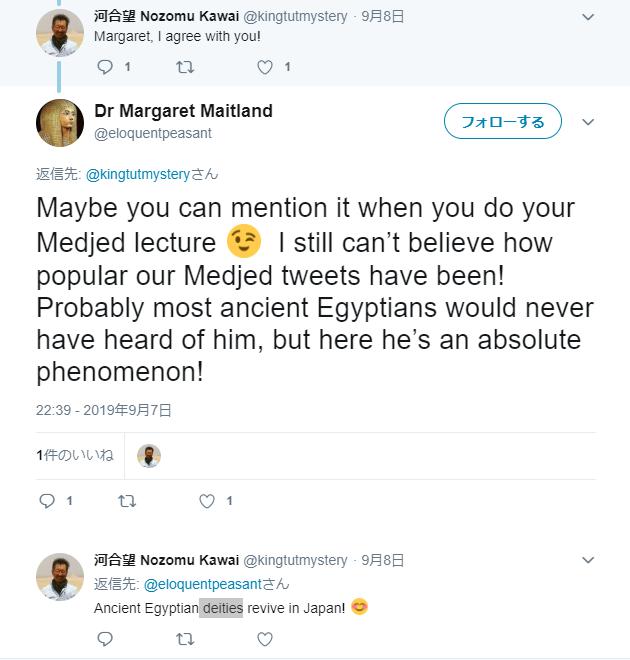Reply to the top Nozomu Kawai tweet
The height and width of the screenshot is (660, 630).
pos(103,67)
